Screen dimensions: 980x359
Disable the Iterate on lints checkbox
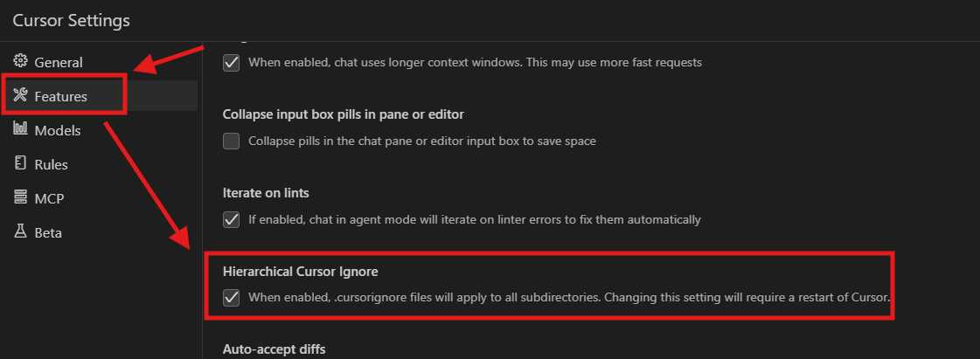(x=232, y=219)
